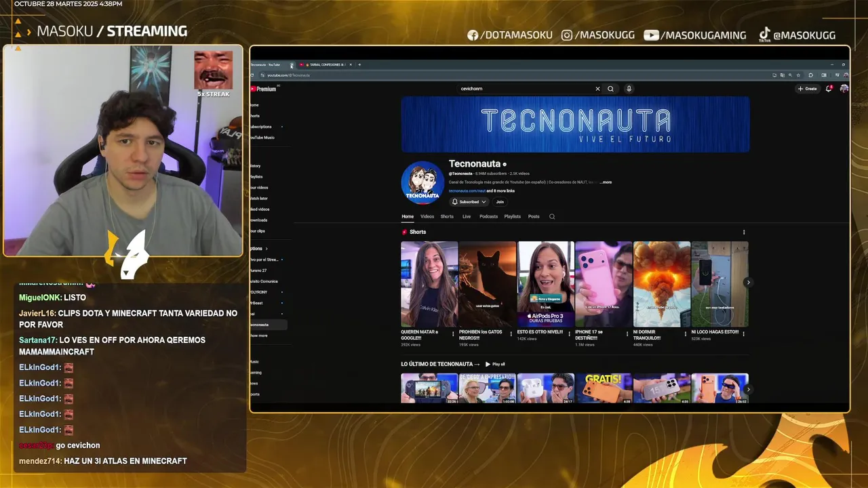Click "Show more" in subscriptions list
Image resolution: width=868 pixels, height=488 pixels.
pyautogui.click(x=260, y=335)
